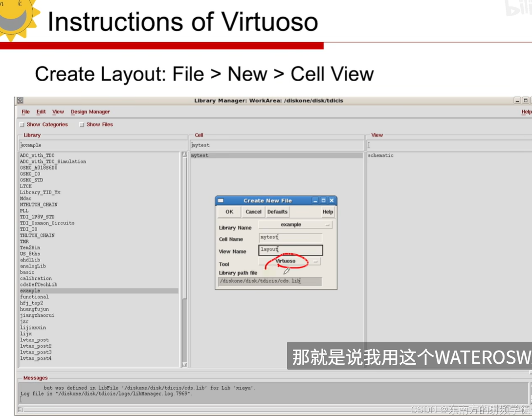532x418 pixels.
Task: Select hfj_top2 library
Action: click(31, 303)
